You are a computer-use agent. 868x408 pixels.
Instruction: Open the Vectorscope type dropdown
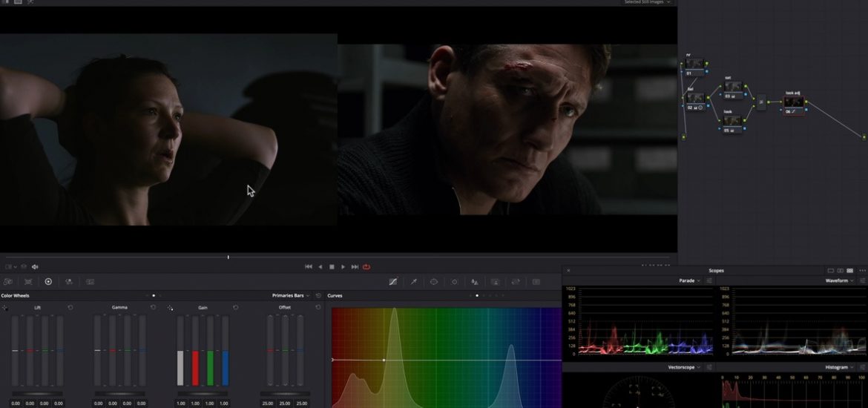tap(684, 367)
